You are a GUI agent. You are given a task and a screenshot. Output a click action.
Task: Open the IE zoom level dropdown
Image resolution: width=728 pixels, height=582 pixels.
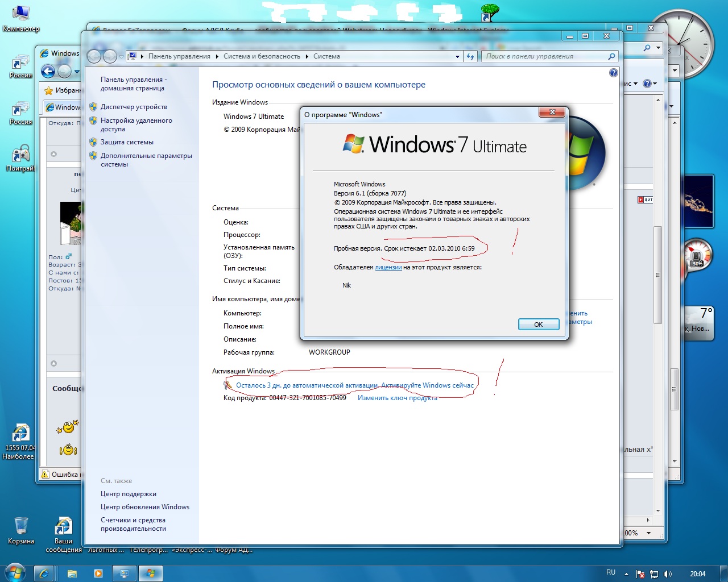coord(648,533)
